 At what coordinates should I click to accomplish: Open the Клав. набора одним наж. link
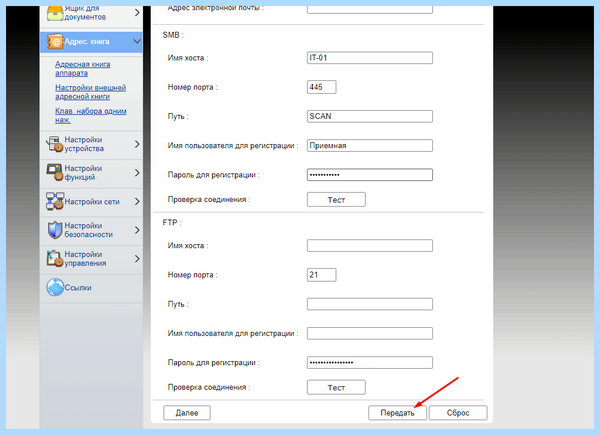(x=91, y=116)
